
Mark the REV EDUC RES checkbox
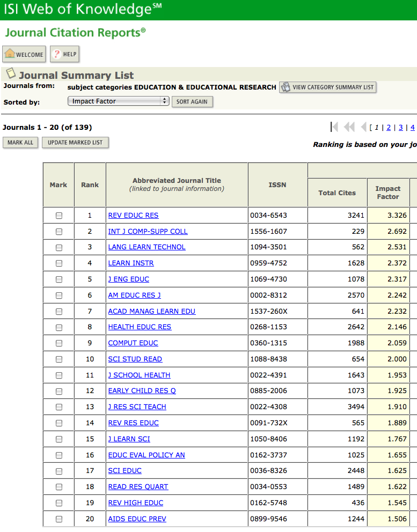point(59,216)
